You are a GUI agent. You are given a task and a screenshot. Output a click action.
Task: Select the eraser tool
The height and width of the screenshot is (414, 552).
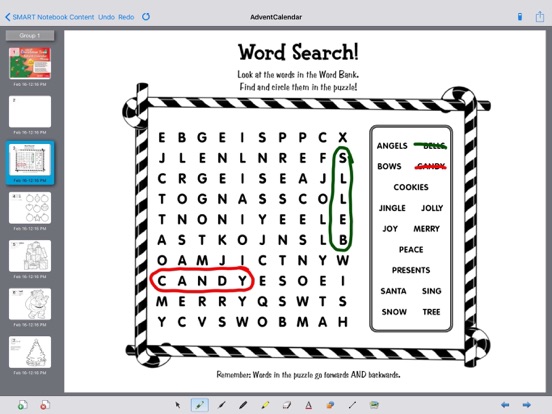pyautogui.click(x=287, y=405)
